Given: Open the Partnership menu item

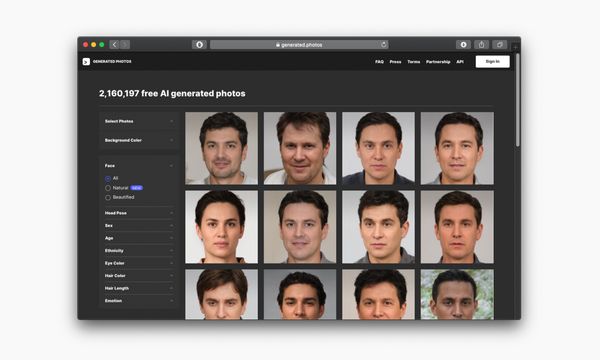Looking at the screenshot, I should coord(438,62).
